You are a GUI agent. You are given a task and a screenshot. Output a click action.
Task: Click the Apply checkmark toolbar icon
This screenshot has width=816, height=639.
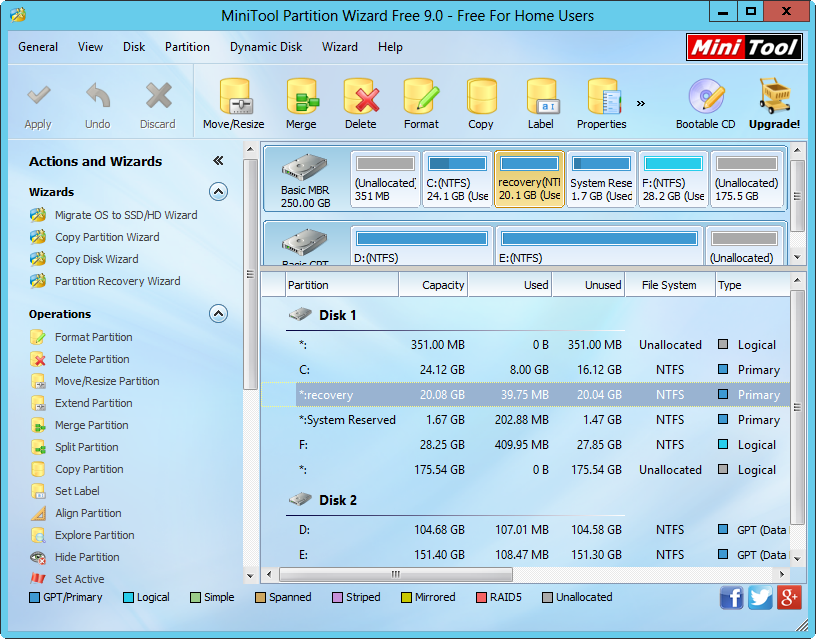[x=39, y=96]
